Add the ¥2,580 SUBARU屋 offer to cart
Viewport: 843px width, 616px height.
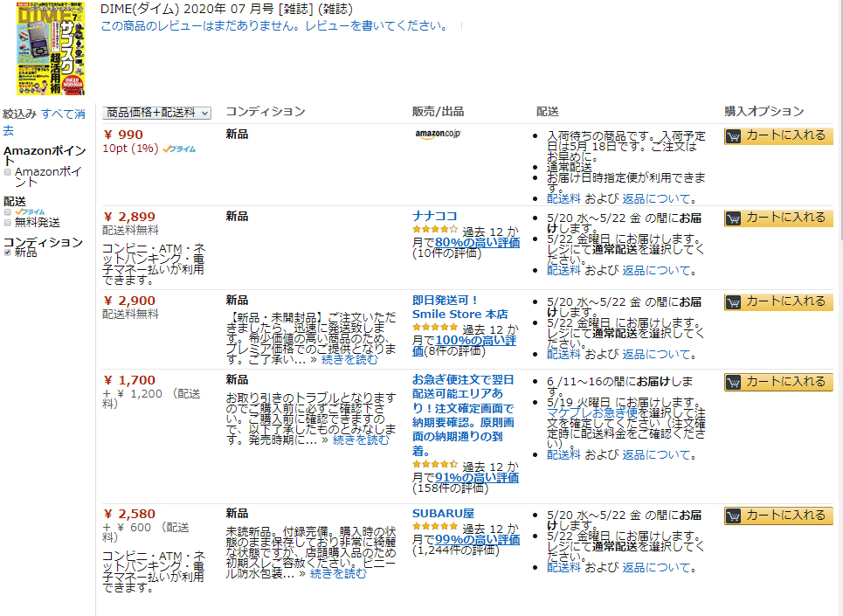click(778, 516)
